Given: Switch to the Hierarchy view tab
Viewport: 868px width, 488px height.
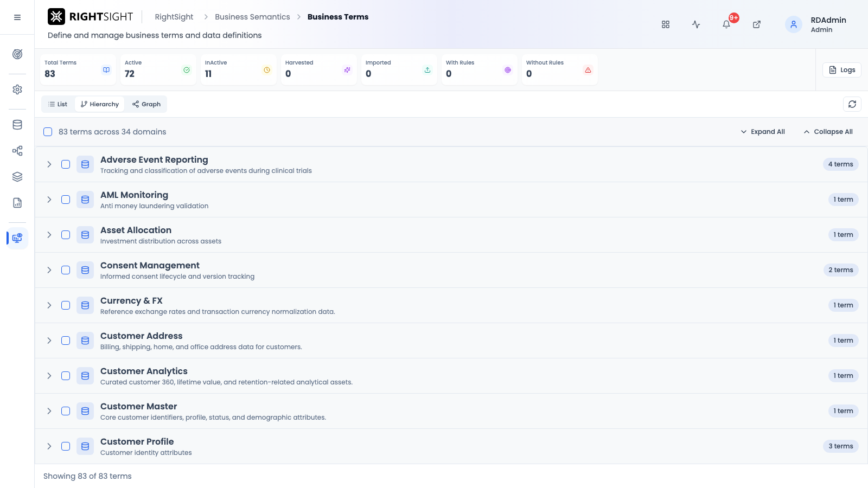Looking at the screenshot, I should (100, 104).
